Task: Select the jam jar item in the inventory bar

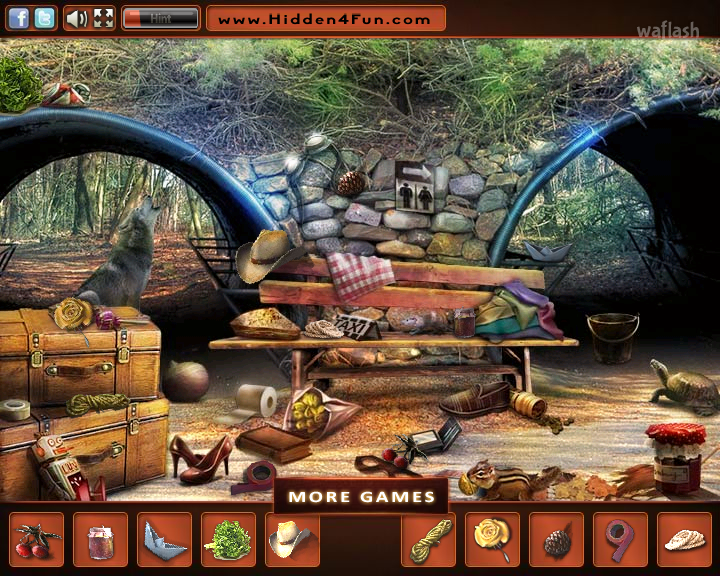Action: [x=100, y=539]
